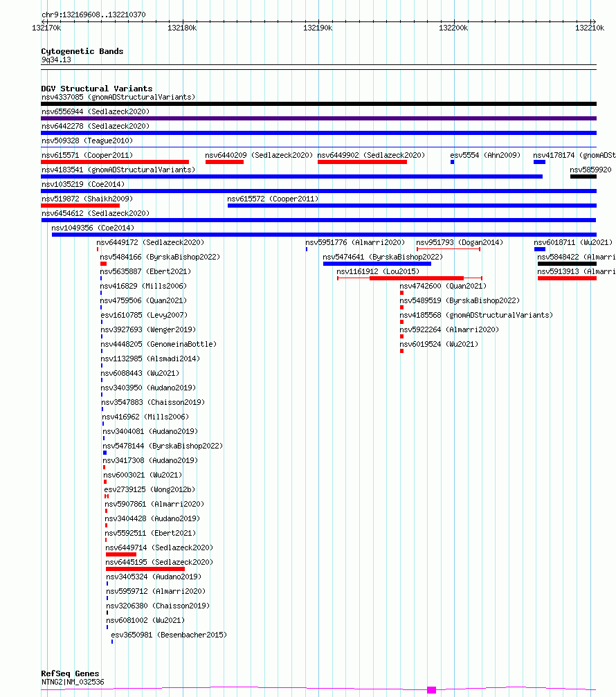616x697 pixels.
Task: Click the nsv4337085 gnomADStructuralVariants label
Action: tap(118, 97)
